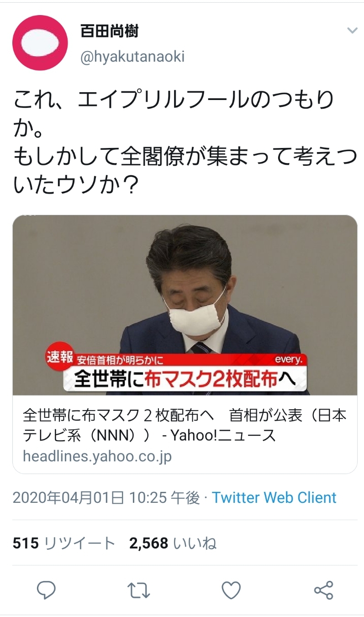Open the Twitter Web Client source link

tap(274, 497)
